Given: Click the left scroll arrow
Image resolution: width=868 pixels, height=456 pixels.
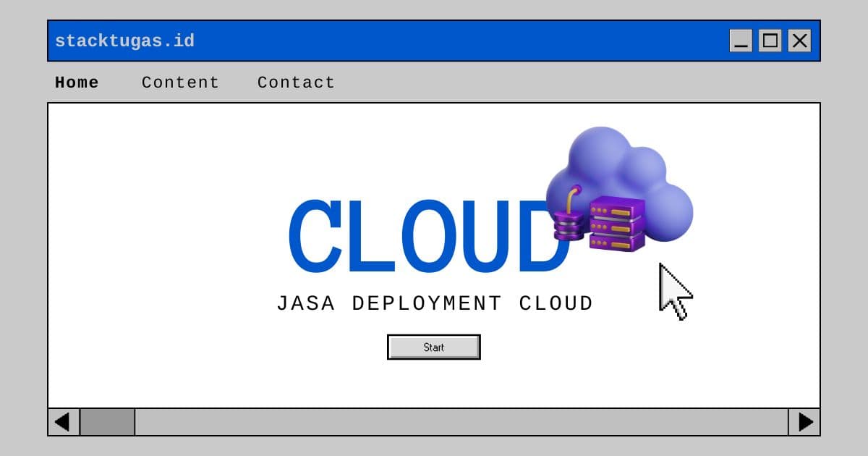Looking at the screenshot, I should coord(64,422).
